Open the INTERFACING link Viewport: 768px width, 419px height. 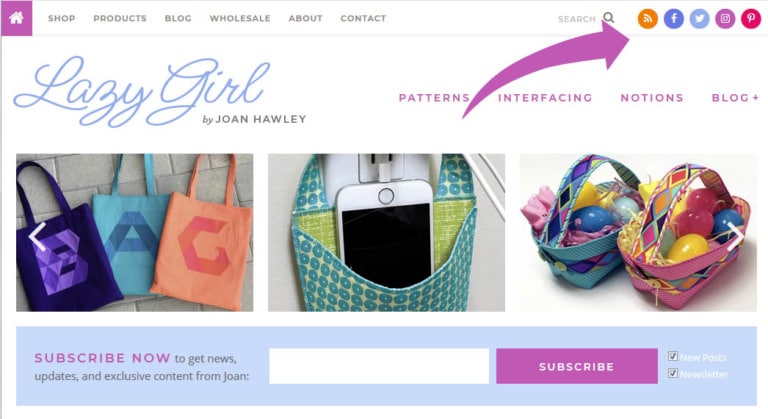(545, 98)
